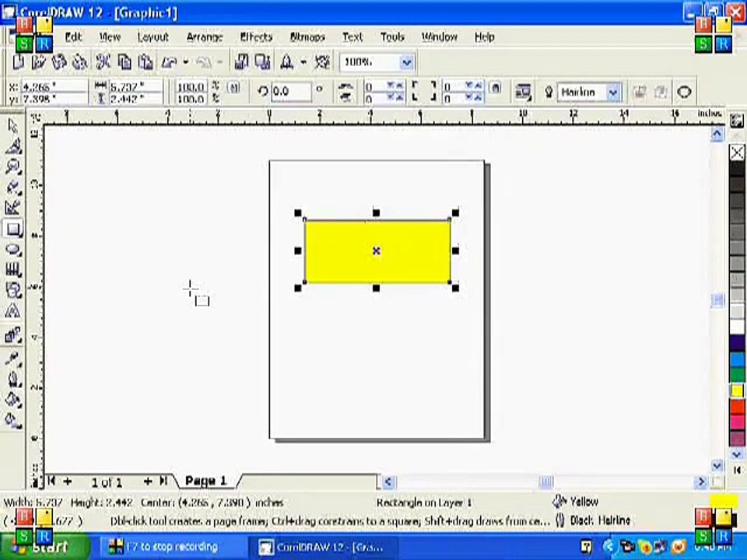Open the 100% zoom level dropdown
Screen dimensions: 747x560
coord(406,62)
